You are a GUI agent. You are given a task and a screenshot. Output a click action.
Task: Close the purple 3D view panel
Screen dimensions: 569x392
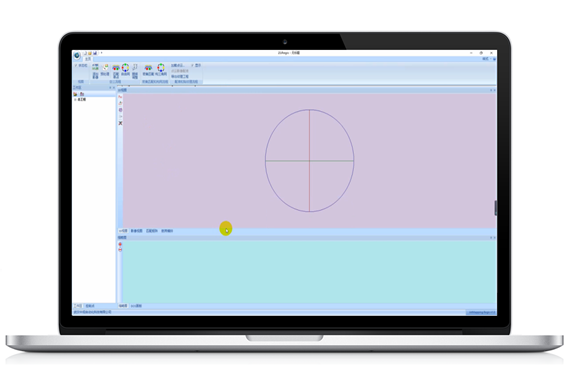tap(494, 90)
